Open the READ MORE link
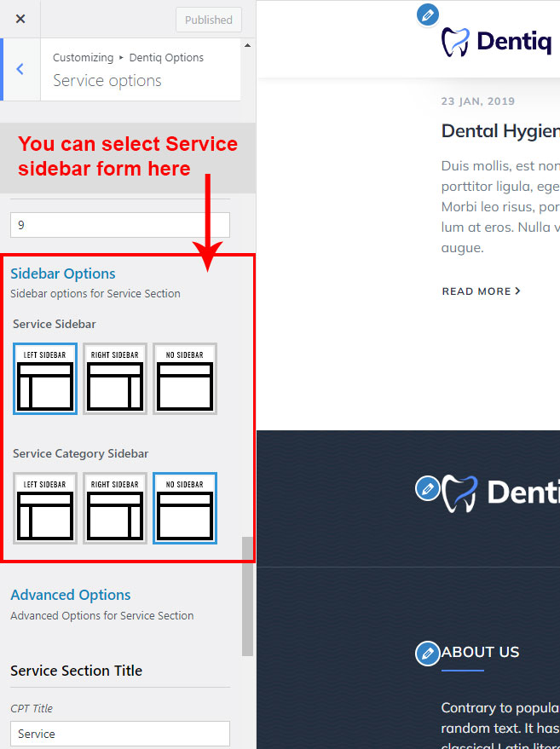This screenshot has width=560, height=749. 481,291
